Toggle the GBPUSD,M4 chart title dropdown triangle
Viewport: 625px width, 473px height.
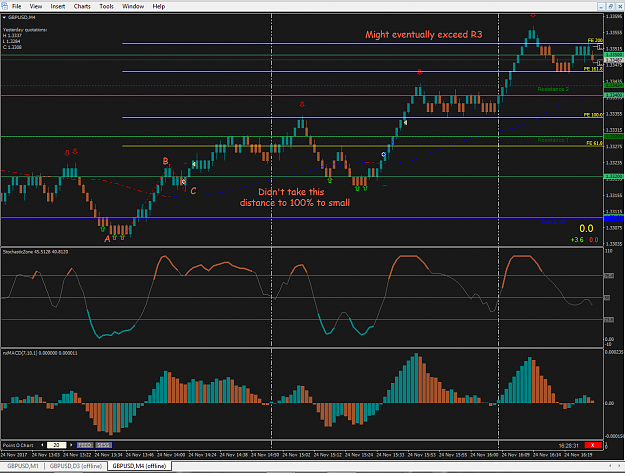(4, 18)
